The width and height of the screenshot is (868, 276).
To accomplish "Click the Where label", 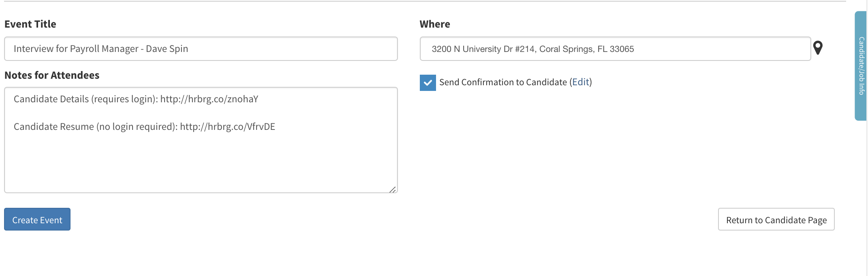I will click(x=435, y=24).
